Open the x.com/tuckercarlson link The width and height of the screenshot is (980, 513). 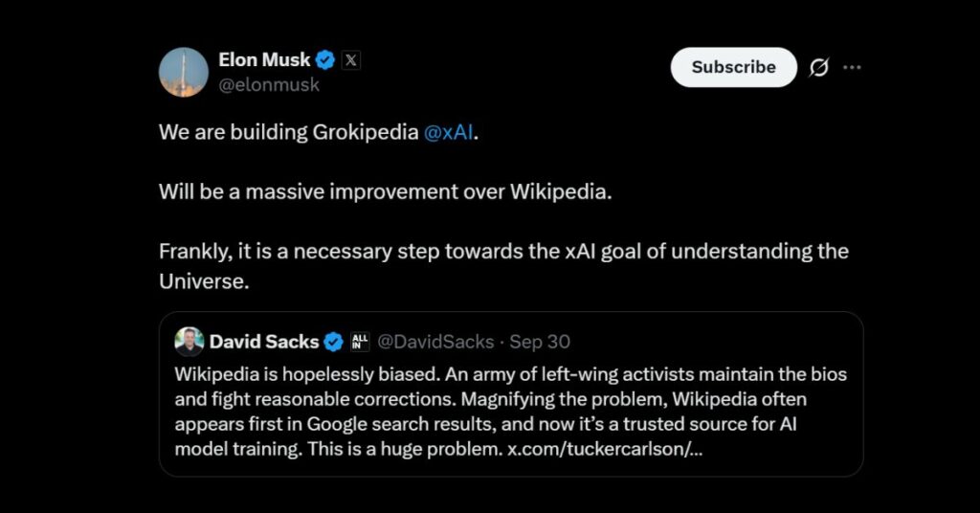[604, 448]
